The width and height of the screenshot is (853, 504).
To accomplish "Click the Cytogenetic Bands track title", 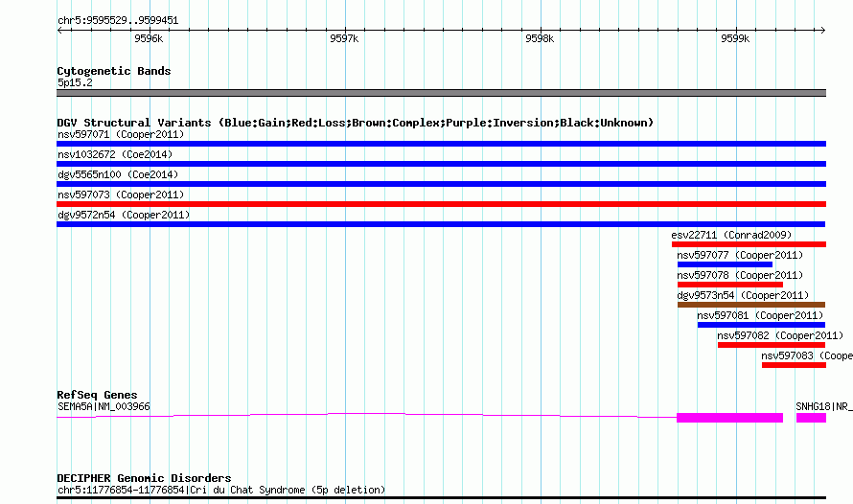I will 114,71.
